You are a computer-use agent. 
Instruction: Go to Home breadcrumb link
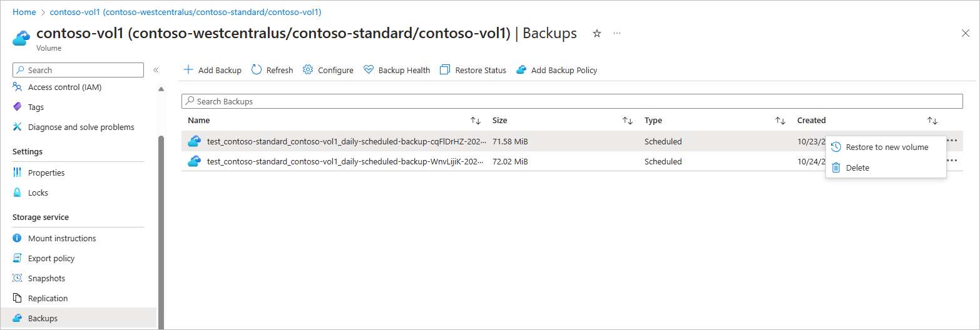24,12
